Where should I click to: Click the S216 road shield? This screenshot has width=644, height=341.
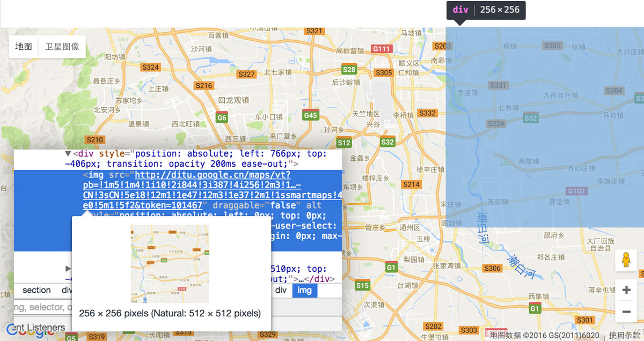(x=204, y=85)
